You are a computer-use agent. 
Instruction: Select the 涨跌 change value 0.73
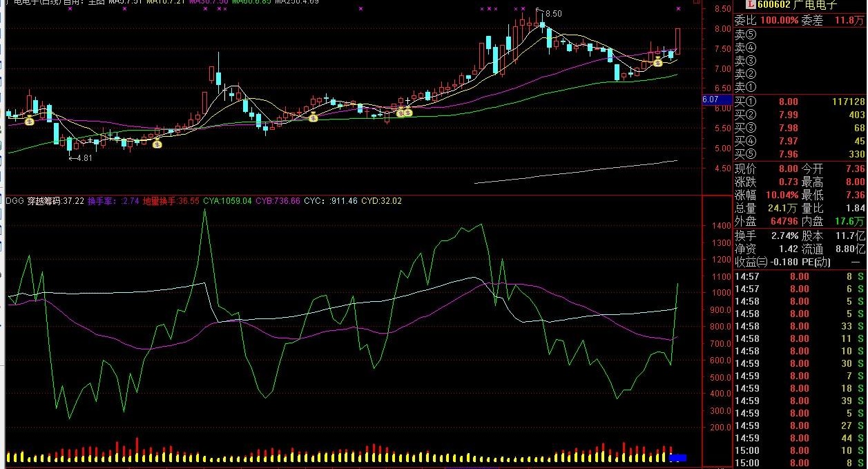789,182
